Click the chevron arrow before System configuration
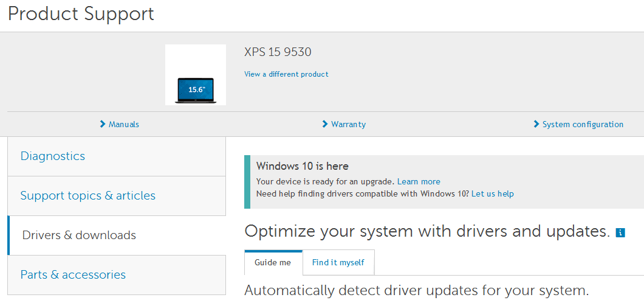The image size is (644, 303). (536, 124)
